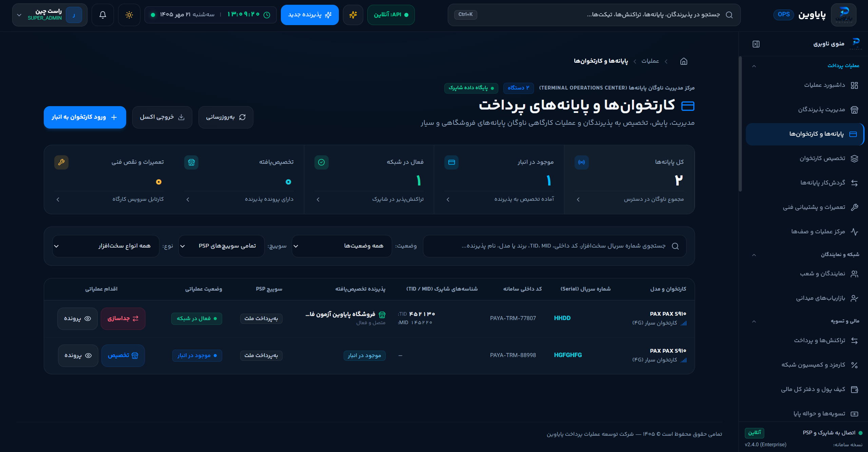Open عملیات breadcrumb link

[x=650, y=61]
